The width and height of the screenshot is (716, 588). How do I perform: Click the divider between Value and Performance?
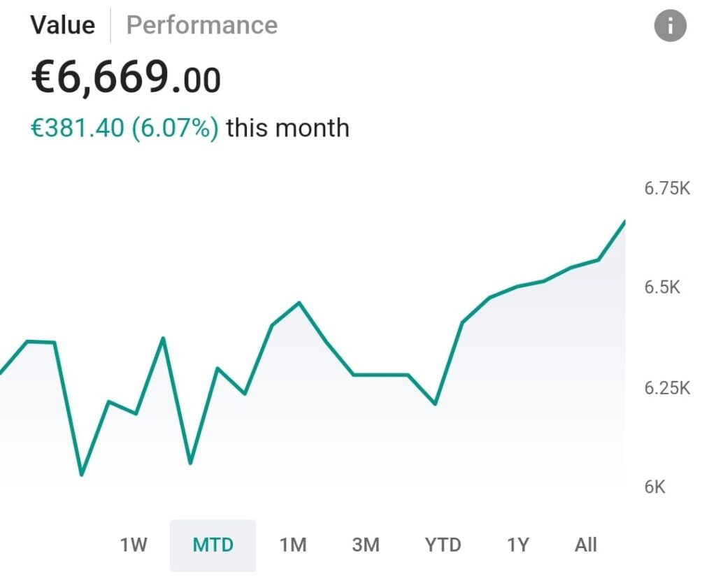tap(110, 25)
